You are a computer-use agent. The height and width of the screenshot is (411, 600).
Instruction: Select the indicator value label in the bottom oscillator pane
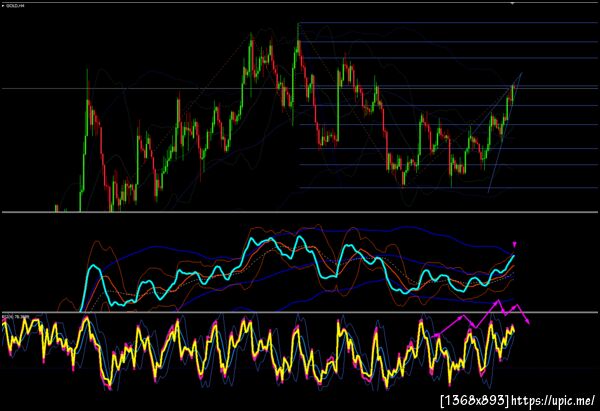[x=16, y=317]
